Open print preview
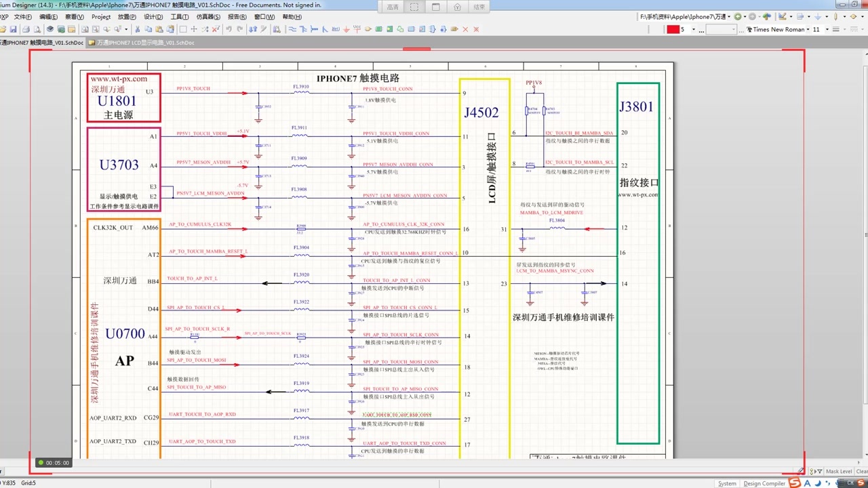This screenshot has height=488, width=868. click(x=37, y=29)
